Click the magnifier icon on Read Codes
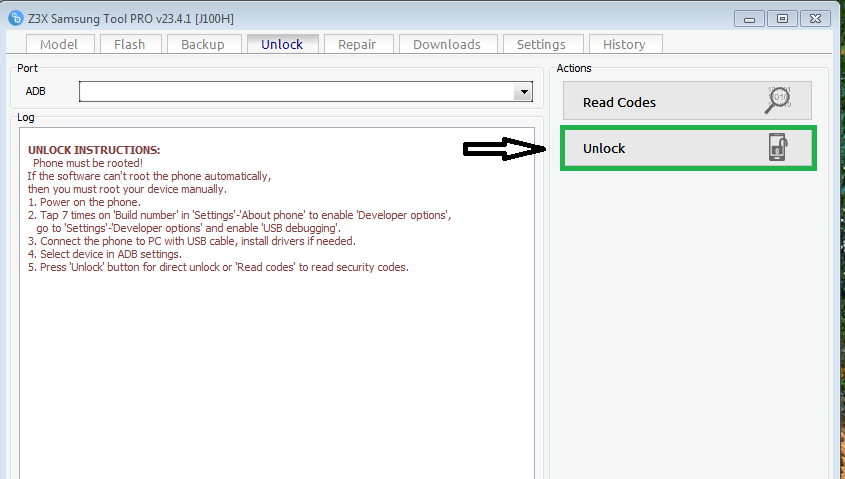Viewport: 845px width, 479px height. point(778,100)
